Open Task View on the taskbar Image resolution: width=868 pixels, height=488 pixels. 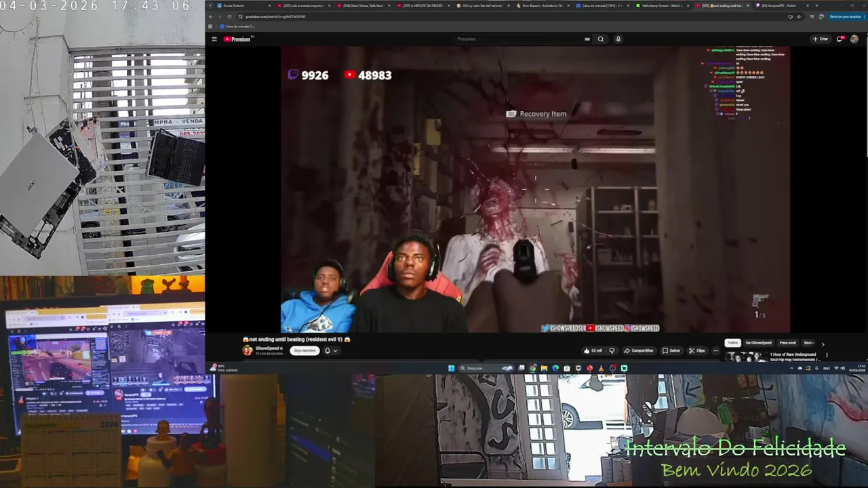521,368
